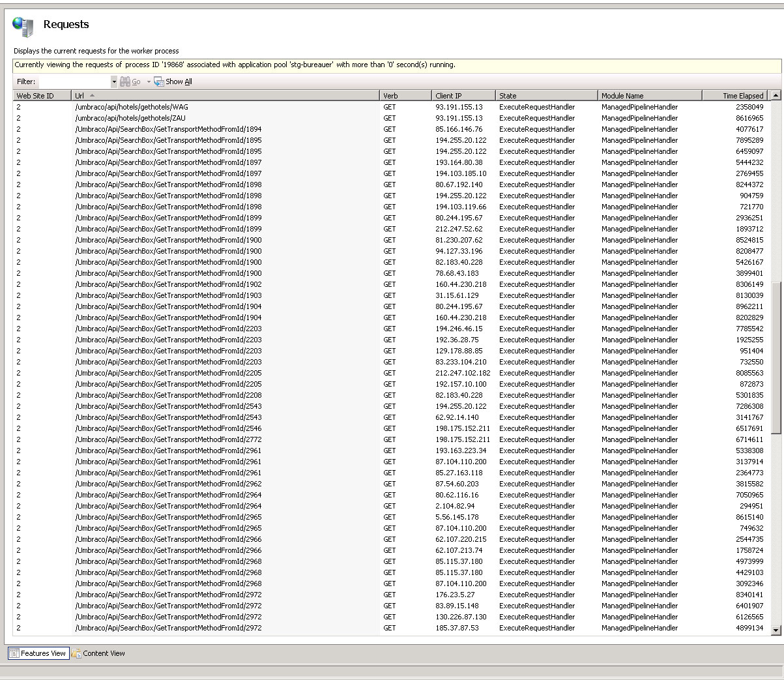Screen dimensions: 784x680
Task: Click the time elapsed value 904759
Action: 751,196
